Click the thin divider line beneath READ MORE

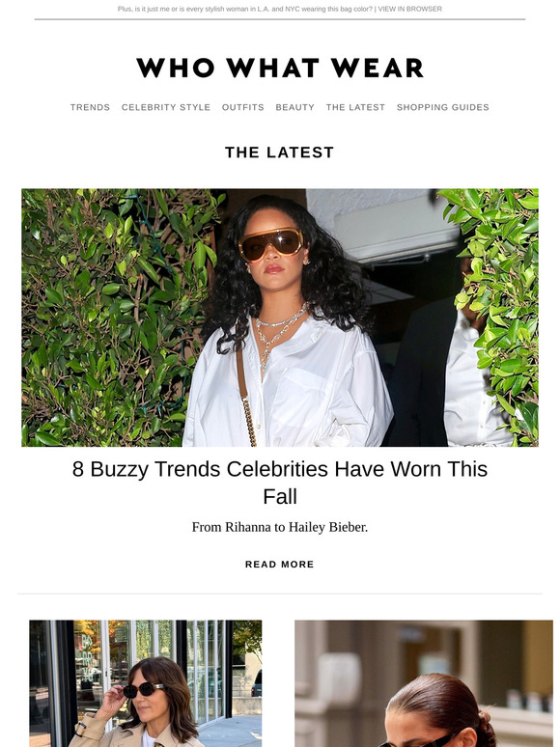(x=280, y=594)
